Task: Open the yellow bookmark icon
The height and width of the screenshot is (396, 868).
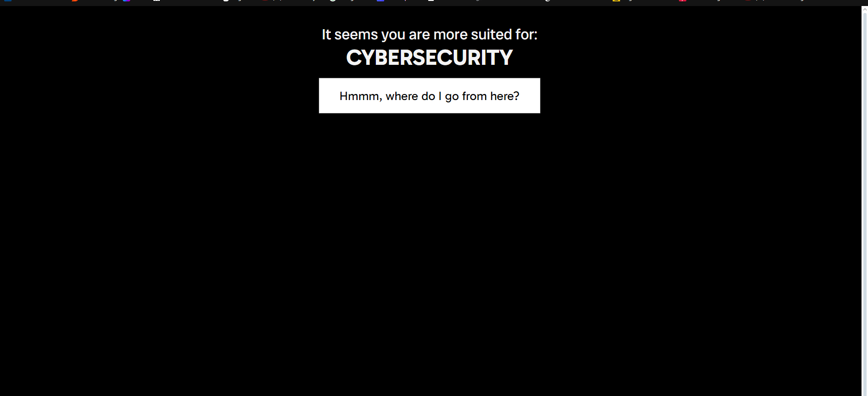Action: pyautogui.click(x=616, y=1)
